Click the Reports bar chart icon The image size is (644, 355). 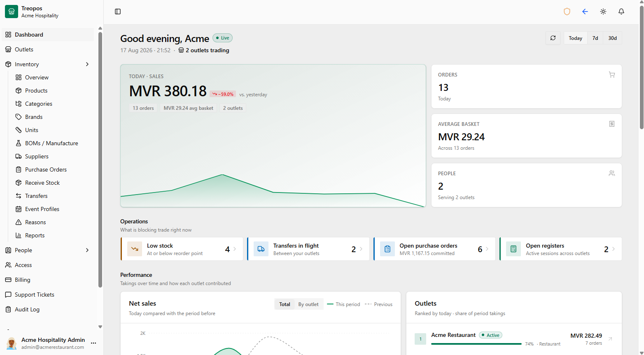coord(19,235)
